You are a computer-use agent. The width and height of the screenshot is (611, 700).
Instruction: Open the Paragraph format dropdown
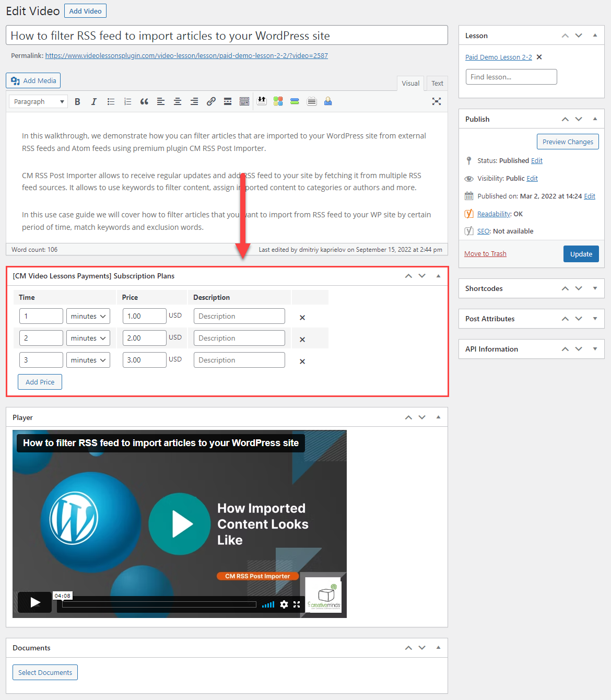click(39, 101)
